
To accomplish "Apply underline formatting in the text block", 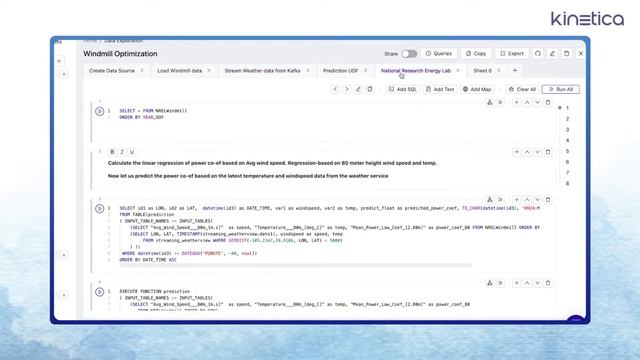I will (x=132, y=152).
